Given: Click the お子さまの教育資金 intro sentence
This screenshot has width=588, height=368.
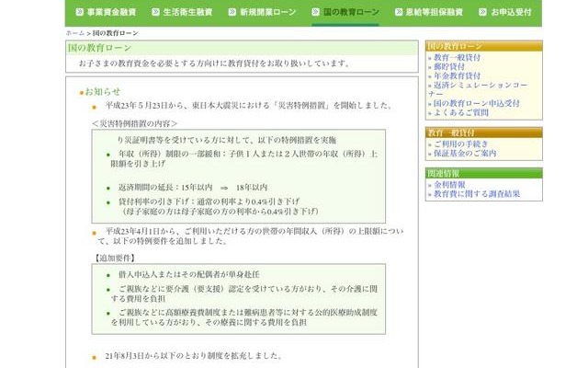Looking at the screenshot, I should tap(215, 63).
